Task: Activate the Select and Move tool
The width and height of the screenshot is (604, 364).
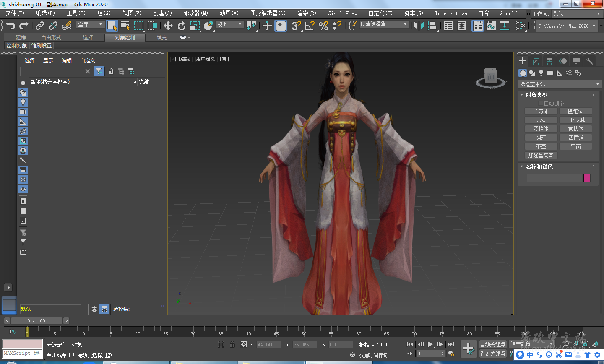Action: (168, 26)
